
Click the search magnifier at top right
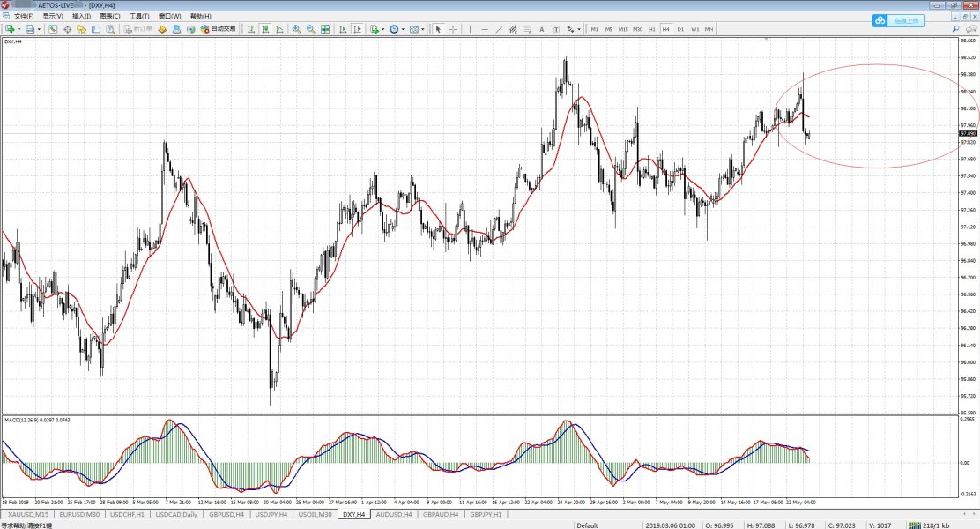[x=956, y=29]
